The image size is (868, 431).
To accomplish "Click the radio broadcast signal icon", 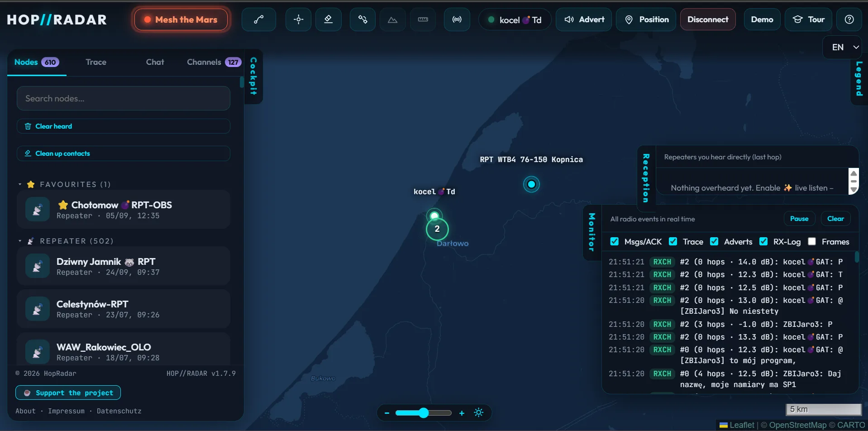I will (457, 19).
